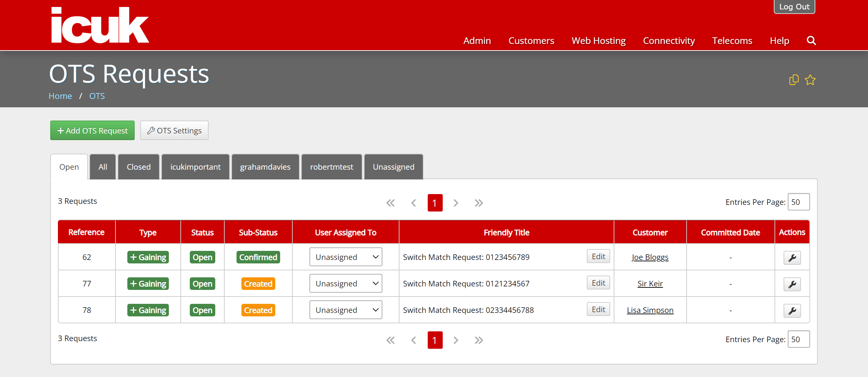
Task: Click the copy page icon near the star
Action: (x=794, y=80)
